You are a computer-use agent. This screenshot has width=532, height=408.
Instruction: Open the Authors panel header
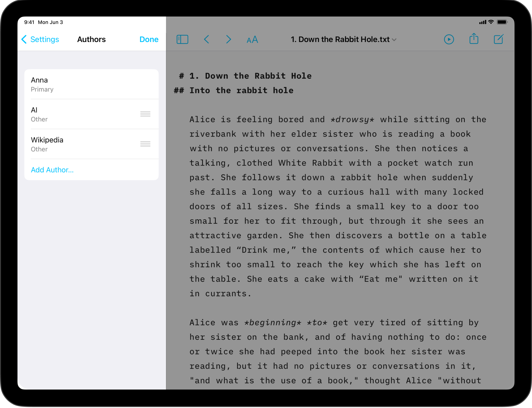[91, 39]
